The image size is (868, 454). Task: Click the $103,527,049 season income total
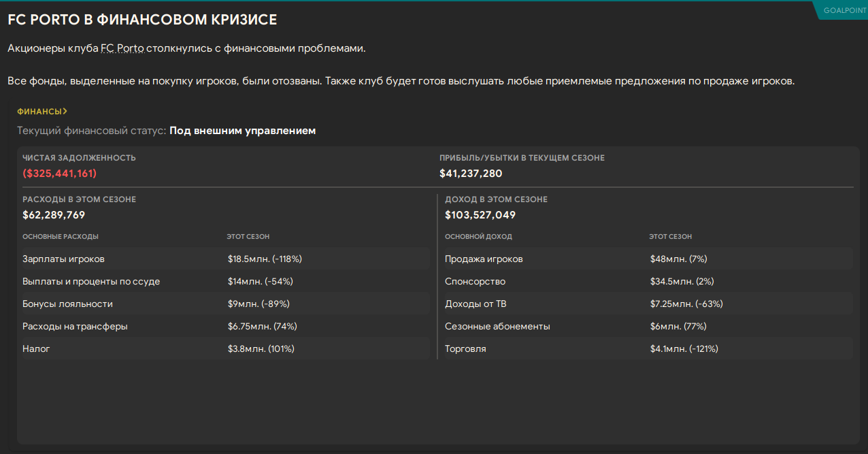coord(480,215)
